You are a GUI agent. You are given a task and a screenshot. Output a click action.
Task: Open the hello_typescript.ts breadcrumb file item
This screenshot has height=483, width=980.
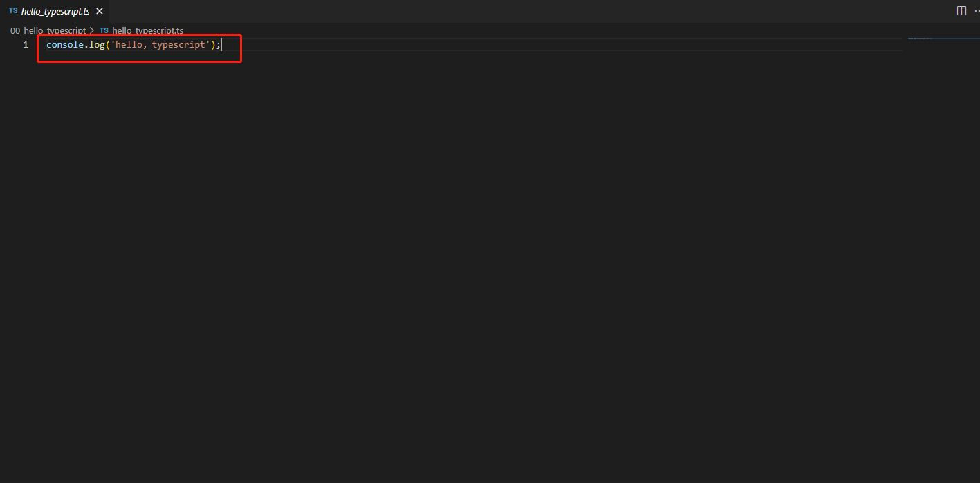point(147,31)
